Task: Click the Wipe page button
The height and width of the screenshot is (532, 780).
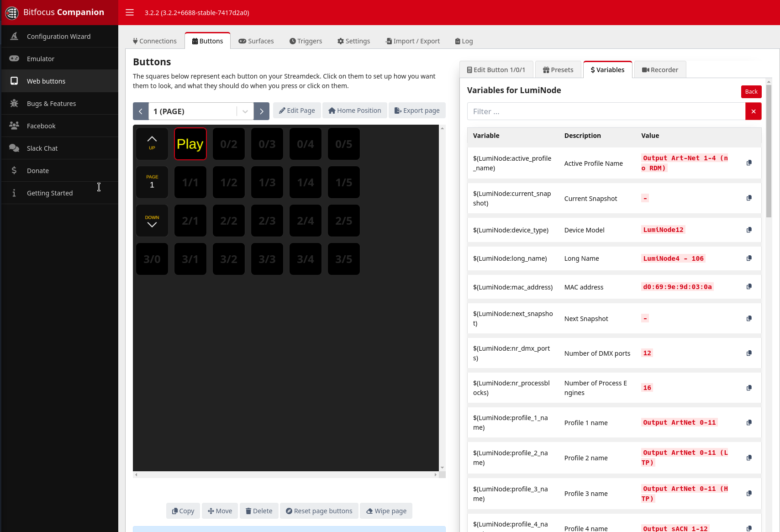Action: 386,511
